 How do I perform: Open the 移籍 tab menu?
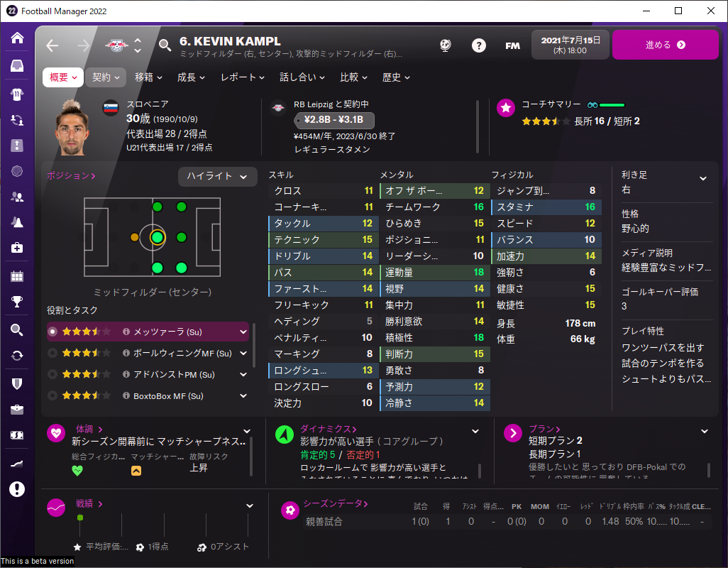pos(148,77)
